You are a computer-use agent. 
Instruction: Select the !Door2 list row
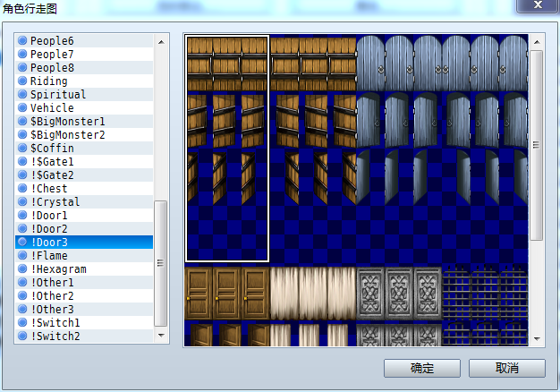point(84,229)
